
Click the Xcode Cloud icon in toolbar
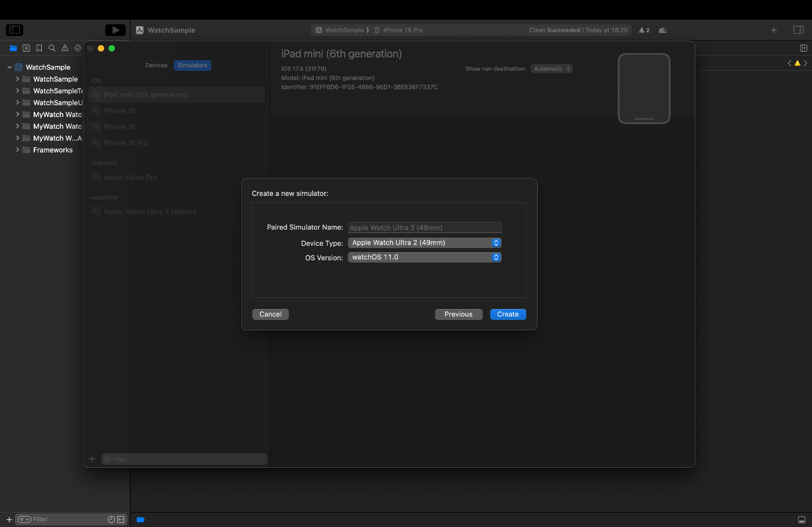pyautogui.click(x=663, y=30)
